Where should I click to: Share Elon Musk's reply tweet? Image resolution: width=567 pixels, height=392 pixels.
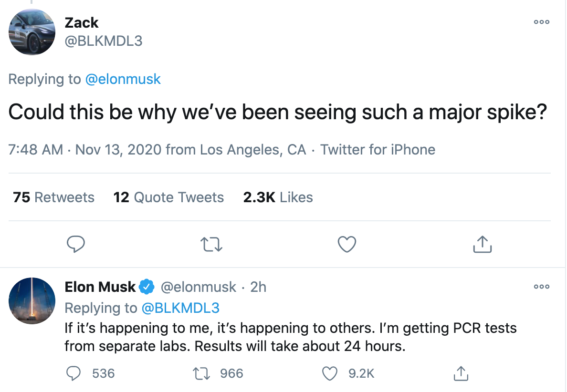tap(460, 373)
